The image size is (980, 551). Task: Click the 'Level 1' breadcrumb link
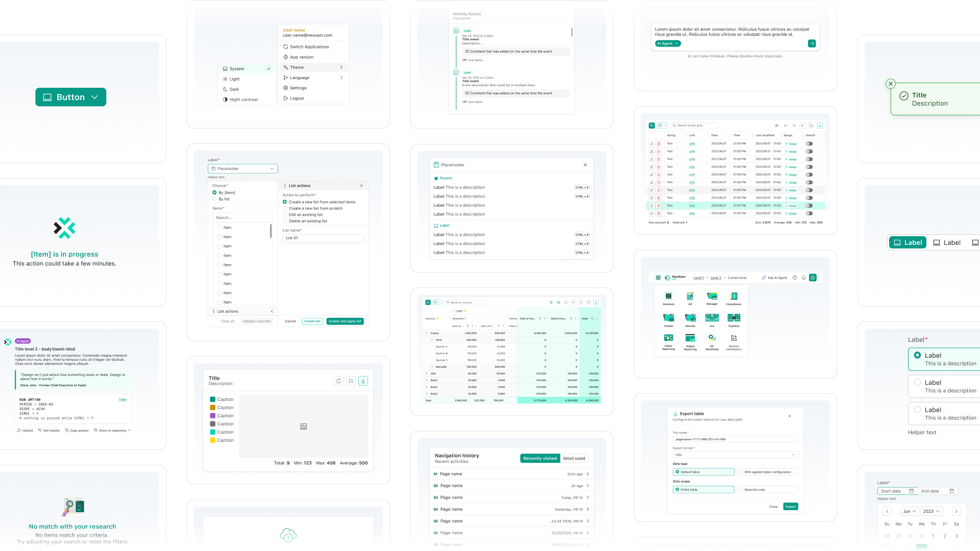click(x=699, y=278)
